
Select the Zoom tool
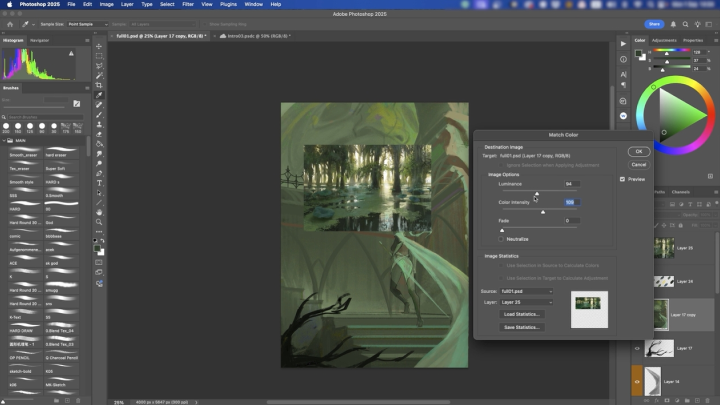(x=100, y=222)
